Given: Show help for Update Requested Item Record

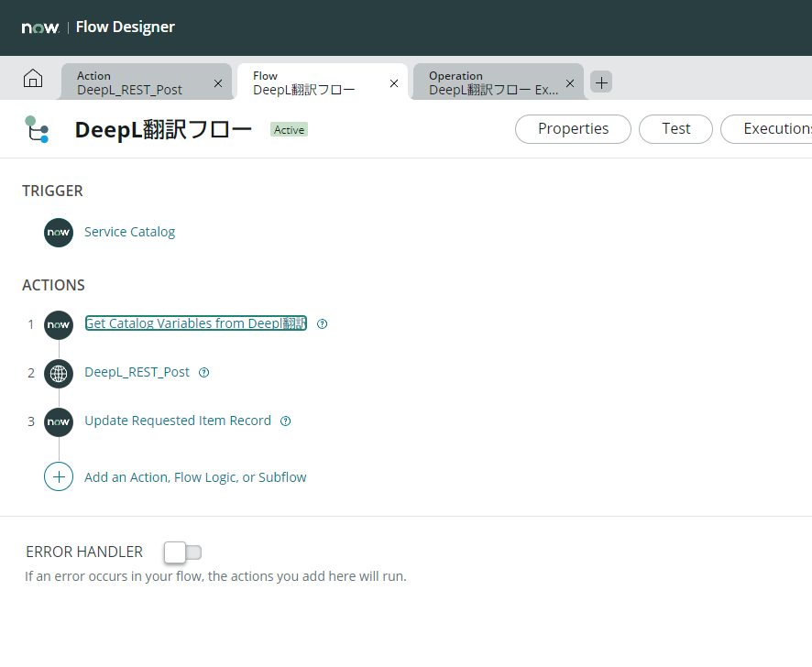Looking at the screenshot, I should 285,421.
